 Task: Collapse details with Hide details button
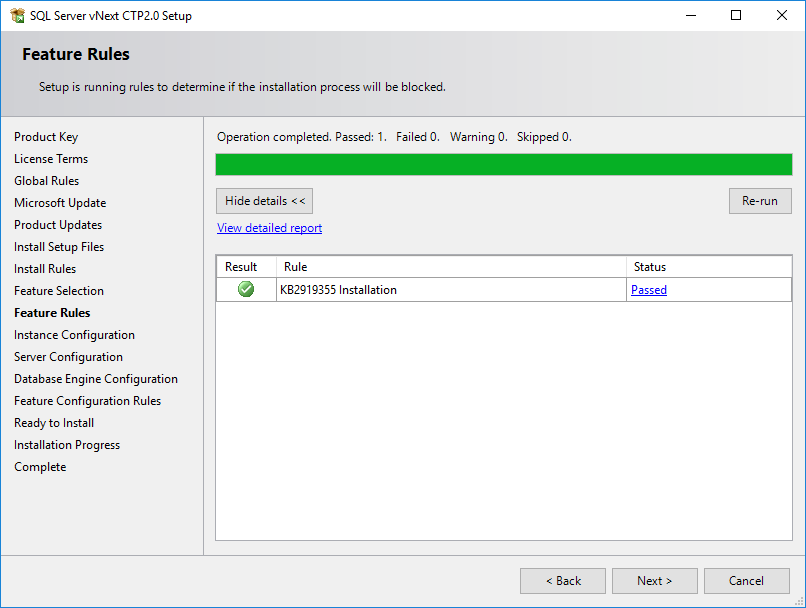click(264, 201)
